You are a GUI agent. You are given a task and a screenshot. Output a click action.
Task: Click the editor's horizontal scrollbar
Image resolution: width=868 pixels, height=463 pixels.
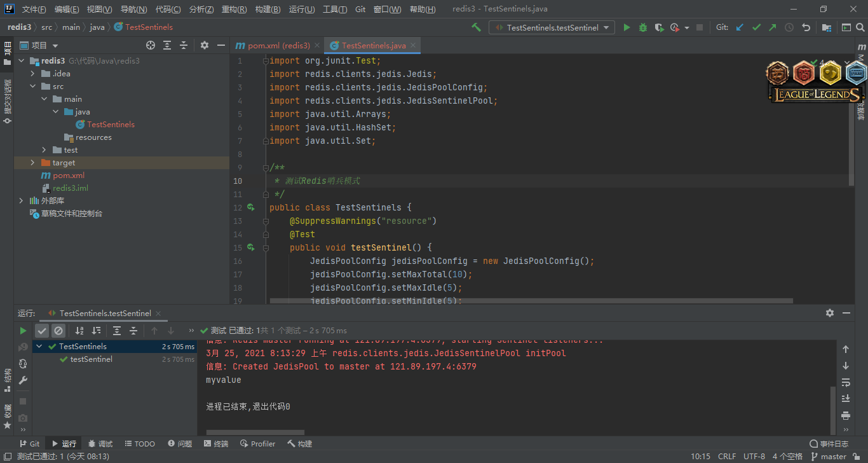pos(531,300)
